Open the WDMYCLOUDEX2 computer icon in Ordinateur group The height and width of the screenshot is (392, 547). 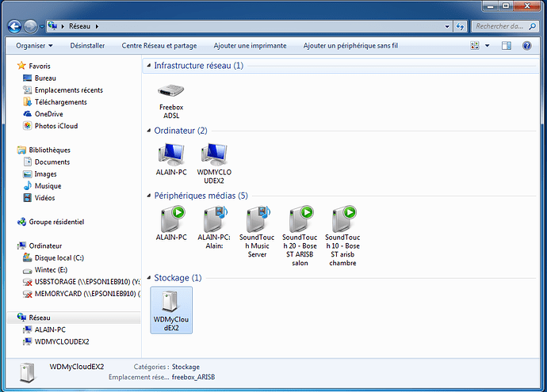tap(214, 163)
